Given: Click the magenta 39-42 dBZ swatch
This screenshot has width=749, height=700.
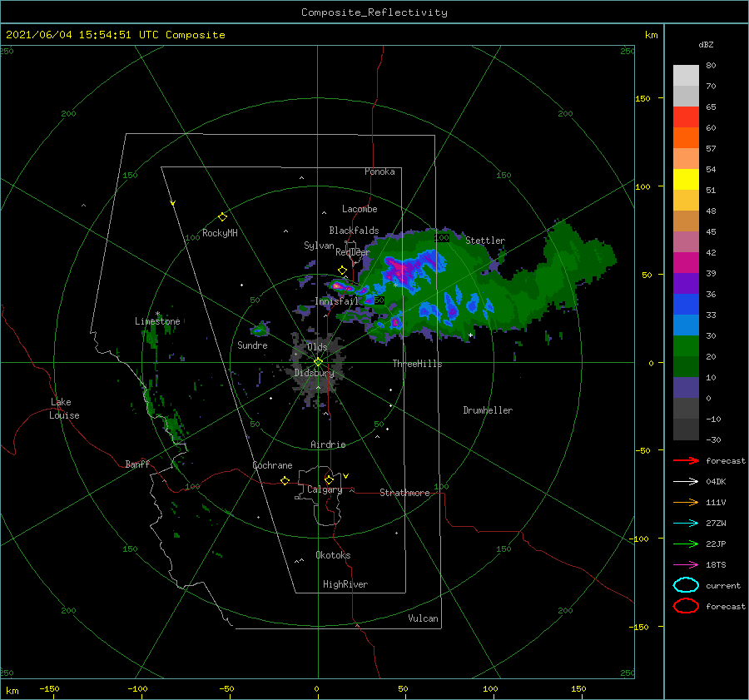Looking at the screenshot, I should click(x=686, y=263).
